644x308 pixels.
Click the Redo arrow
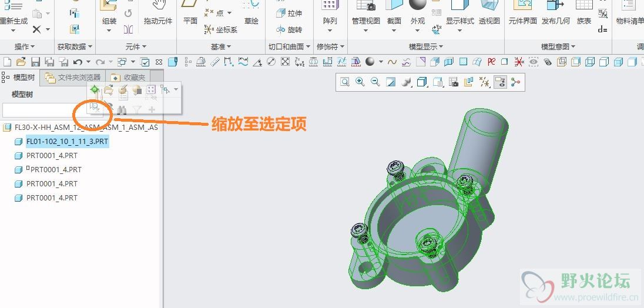[x=99, y=62]
